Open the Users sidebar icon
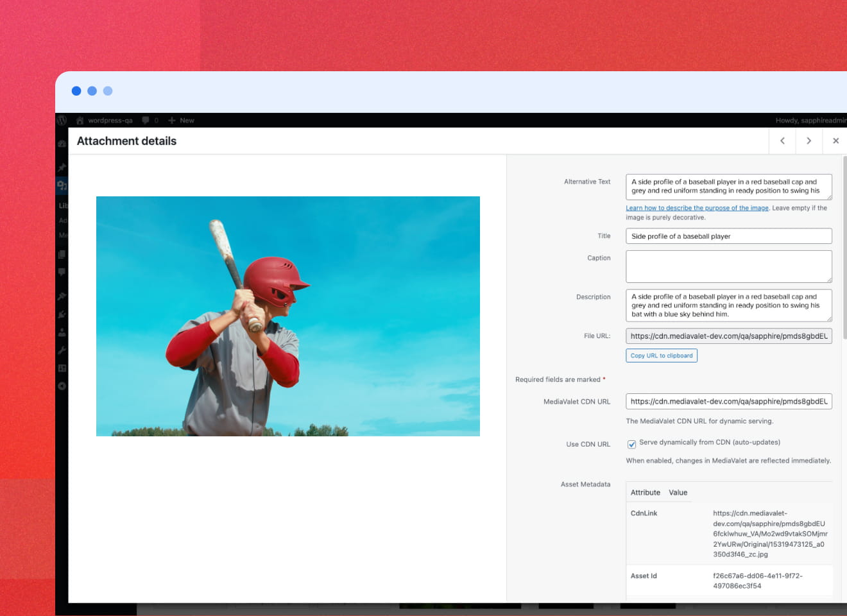Viewport: 847px width, 616px height. pos(62,332)
